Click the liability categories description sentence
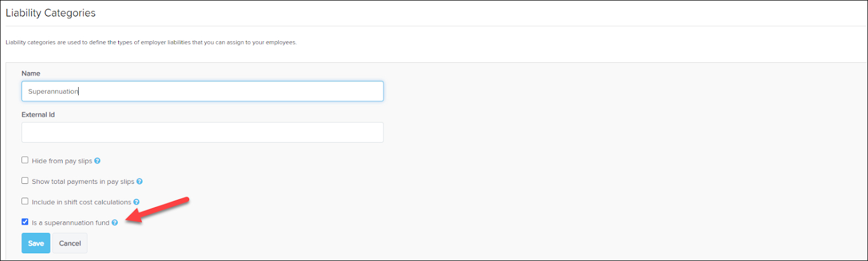This screenshot has width=868, height=261. coord(151,42)
